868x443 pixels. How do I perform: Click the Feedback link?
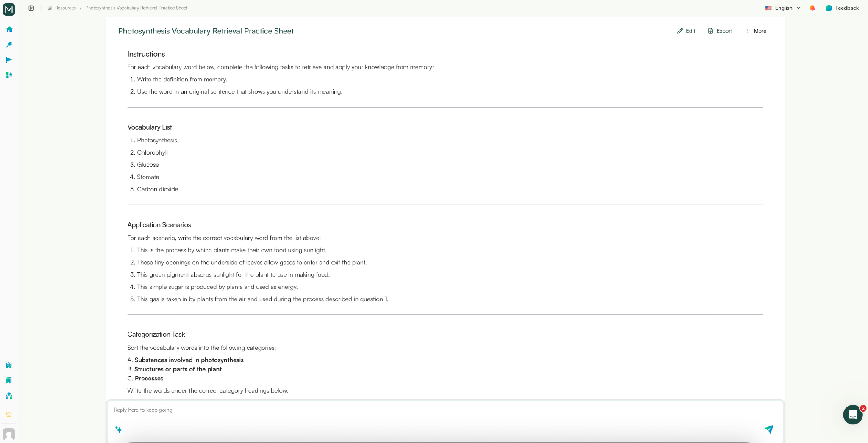click(842, 8)
